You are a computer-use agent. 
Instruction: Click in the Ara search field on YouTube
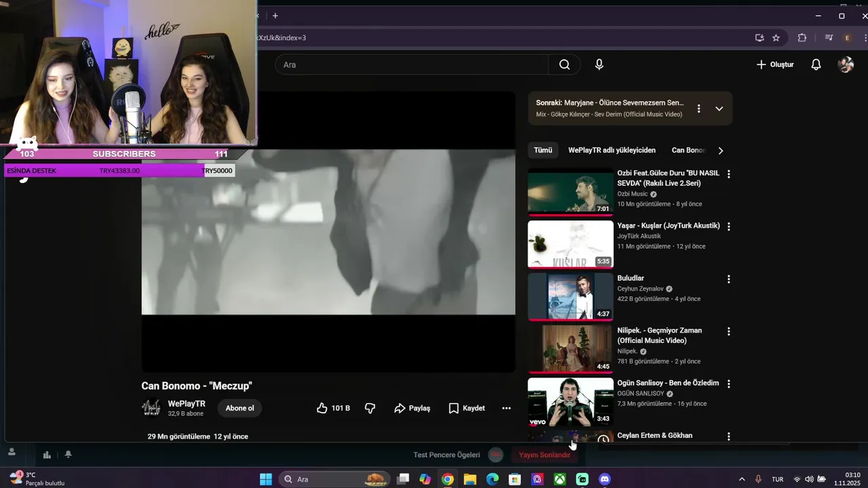tap(412, 64)
